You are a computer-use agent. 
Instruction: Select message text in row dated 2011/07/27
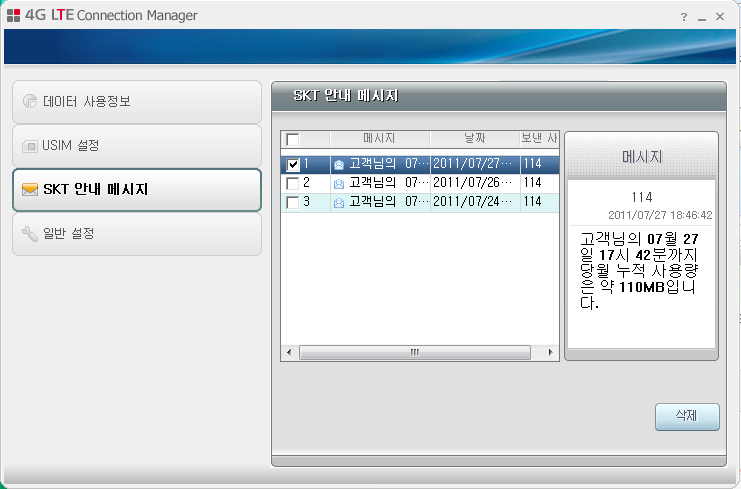[389, 164]
